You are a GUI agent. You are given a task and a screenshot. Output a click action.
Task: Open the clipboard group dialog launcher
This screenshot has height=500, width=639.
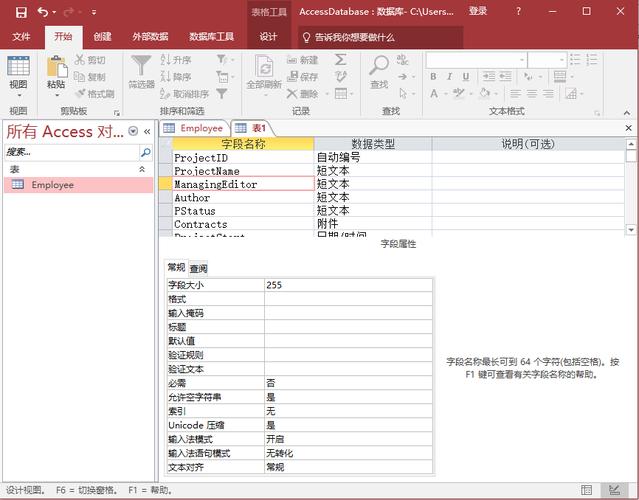pos(117,112)
